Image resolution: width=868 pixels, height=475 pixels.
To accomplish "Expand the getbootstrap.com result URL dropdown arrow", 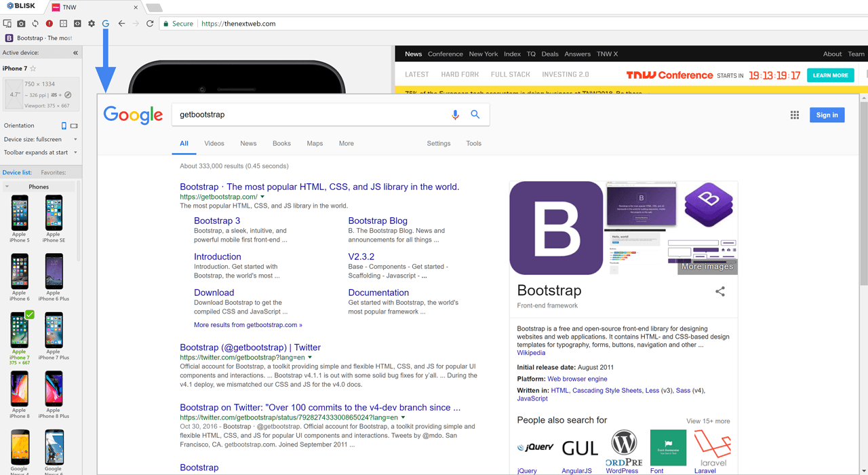I will tap(263, 197).
